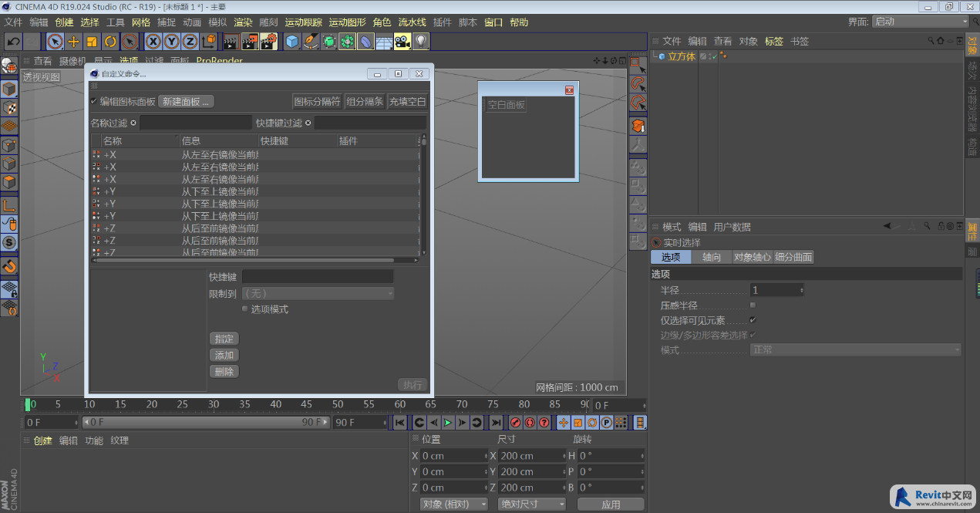Image resolution: width=980 pixels, height=513 pixels.
Task: Open the 界面 layout dropdown showing 启动
Action: (x=920, y=22)
